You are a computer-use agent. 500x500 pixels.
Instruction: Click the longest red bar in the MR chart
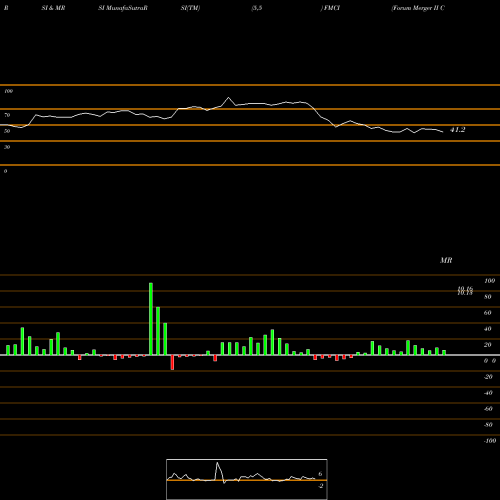click(x=172, y=362)
